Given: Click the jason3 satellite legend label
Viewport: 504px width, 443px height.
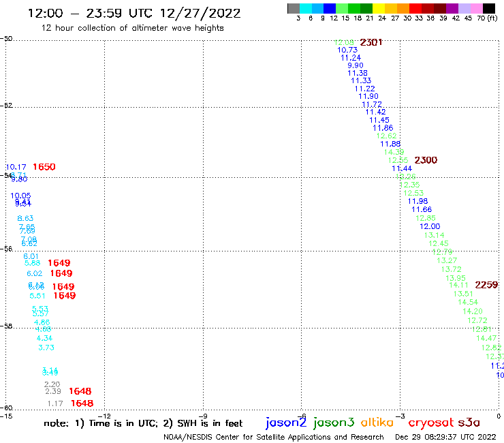Looking at the screenshot, I should click(x=334, y=423).
